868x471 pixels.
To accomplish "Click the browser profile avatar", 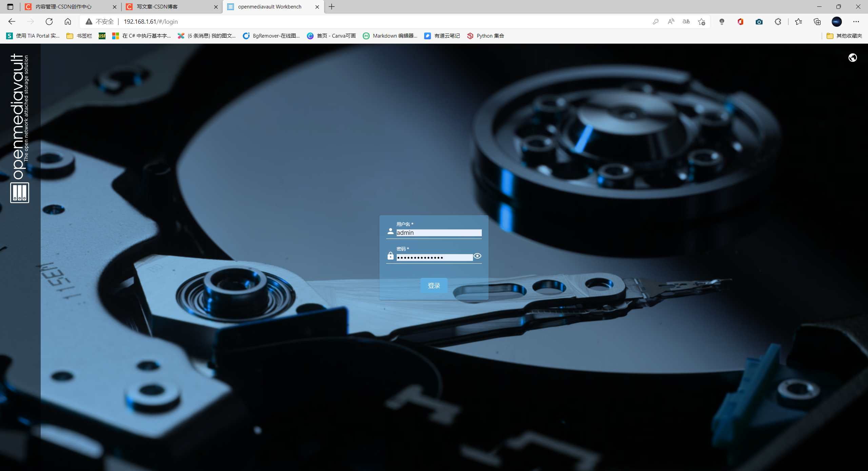I will click(x=836, y=21).
